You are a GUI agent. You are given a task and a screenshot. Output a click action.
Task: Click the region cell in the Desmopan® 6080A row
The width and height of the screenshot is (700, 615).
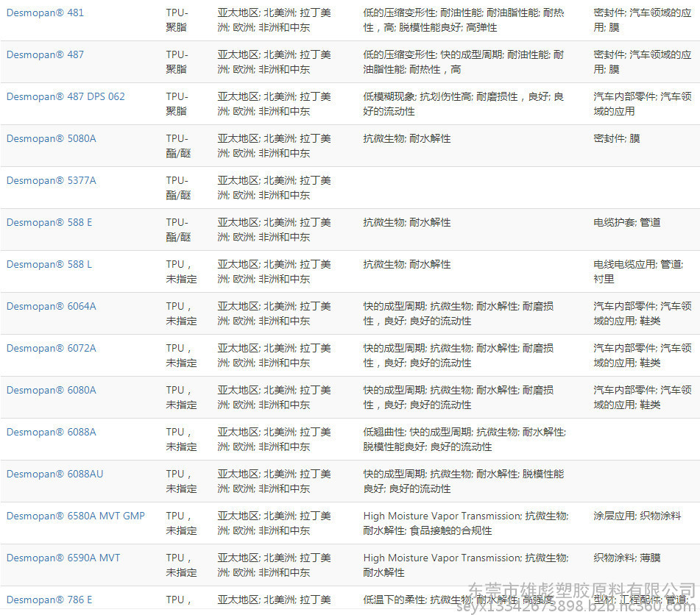(x=274, y=398)
